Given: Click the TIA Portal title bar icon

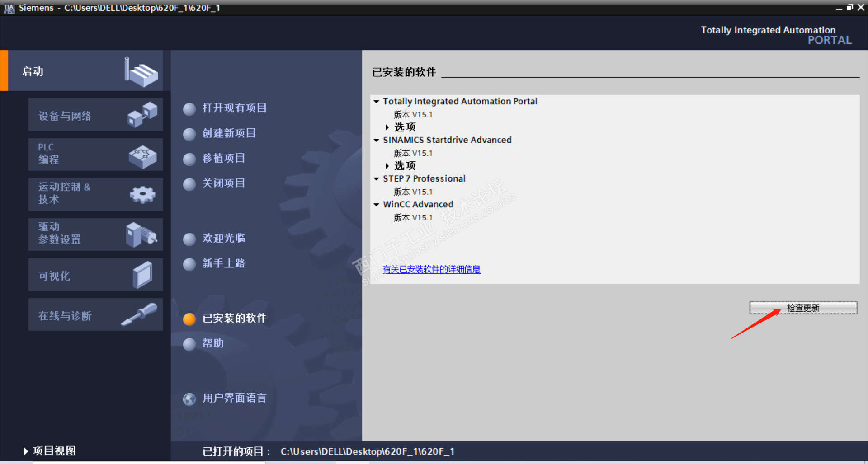Looking at the screenshot, I should 9,8.
